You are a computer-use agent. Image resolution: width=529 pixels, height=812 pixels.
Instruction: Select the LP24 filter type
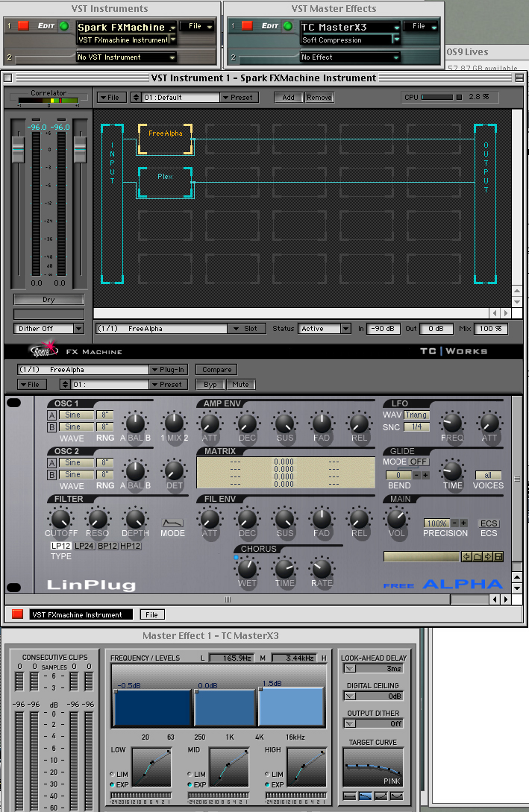pos(84,546)
